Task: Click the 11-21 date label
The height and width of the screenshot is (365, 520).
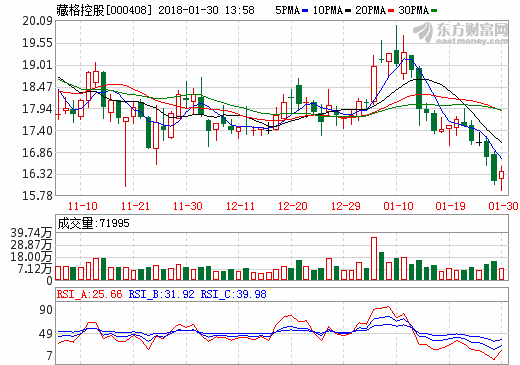Action: click(x=135, y=206)
